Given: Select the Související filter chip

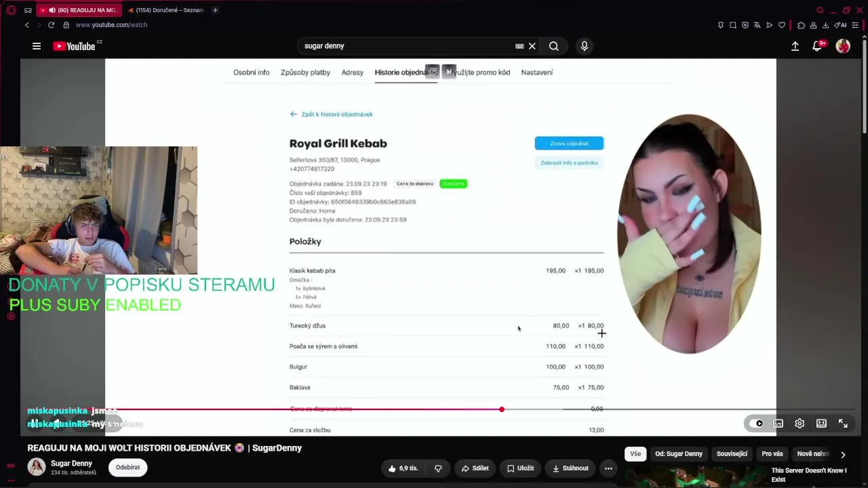Looking at the screenshot, I should 732,454.
